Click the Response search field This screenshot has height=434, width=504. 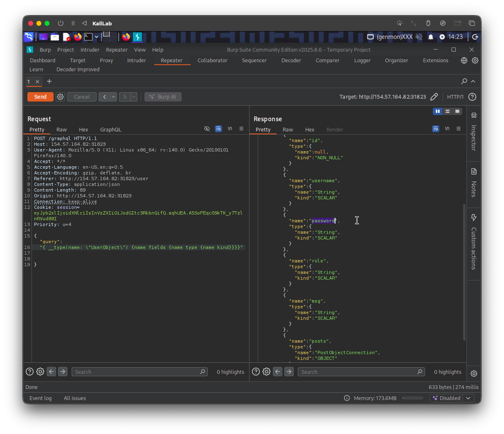[361, 372]
